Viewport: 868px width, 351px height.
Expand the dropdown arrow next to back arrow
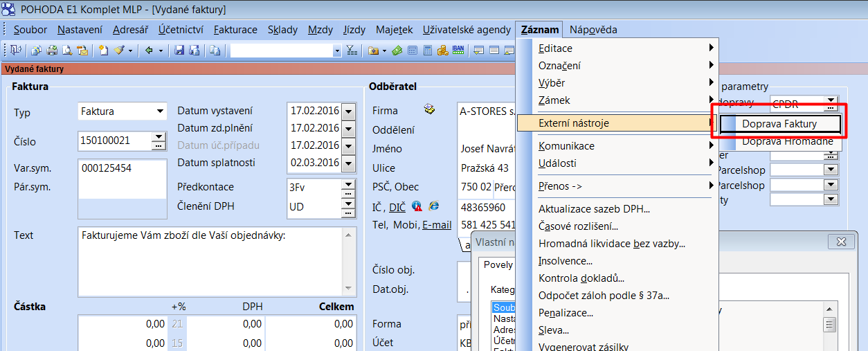tap(161, 50)
